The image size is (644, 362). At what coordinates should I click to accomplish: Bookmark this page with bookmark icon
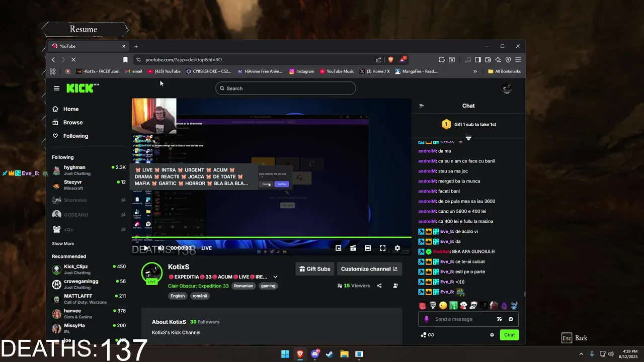coord(125,59)
